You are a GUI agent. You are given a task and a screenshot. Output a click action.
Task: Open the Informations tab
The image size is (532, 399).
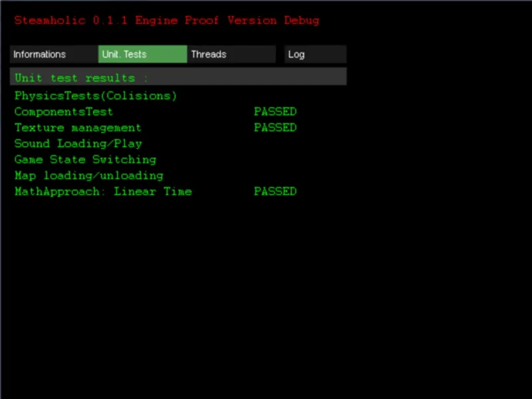[54, 55]
